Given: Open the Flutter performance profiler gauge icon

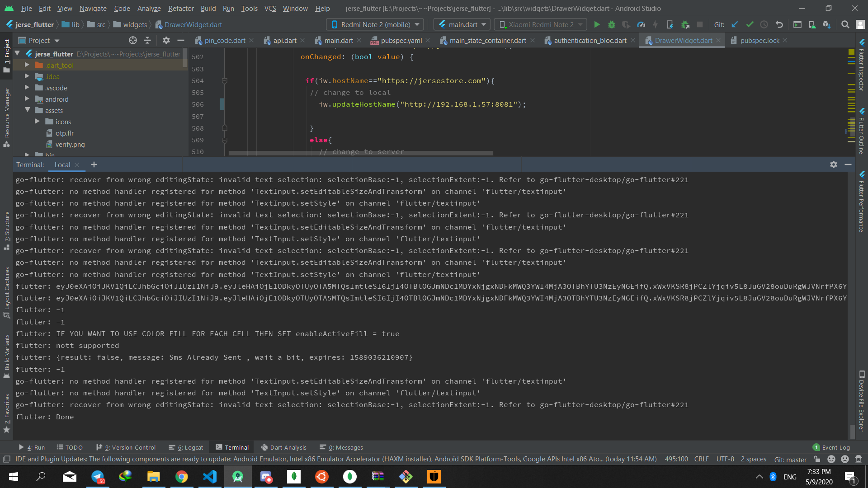Looking at the screenshot, I should (641, 25).
